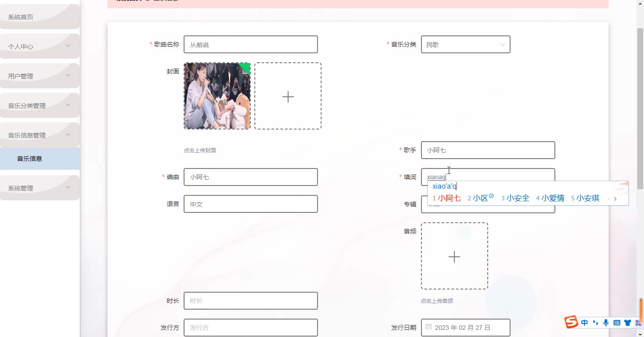The height and width of the screenshot is (337, 644).
Task: Choose candidate 3 小安全
Action: click(x=515, y=198)
